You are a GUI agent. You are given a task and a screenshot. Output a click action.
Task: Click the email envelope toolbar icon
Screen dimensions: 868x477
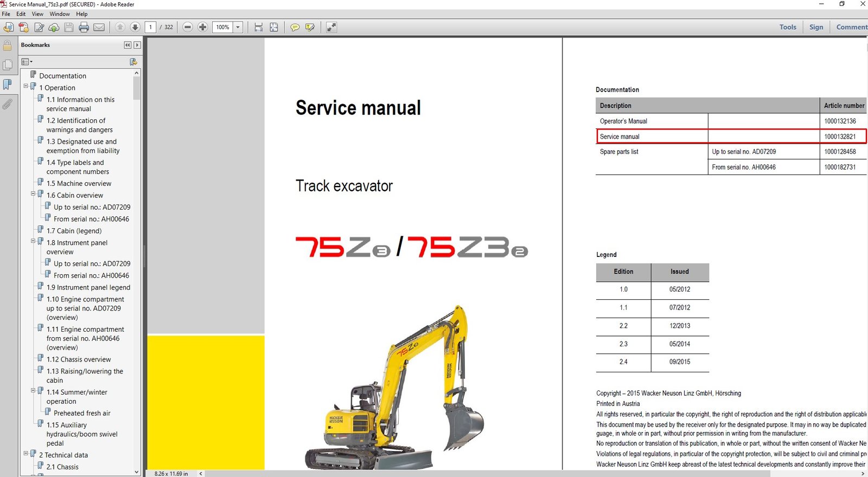point(99,27)
